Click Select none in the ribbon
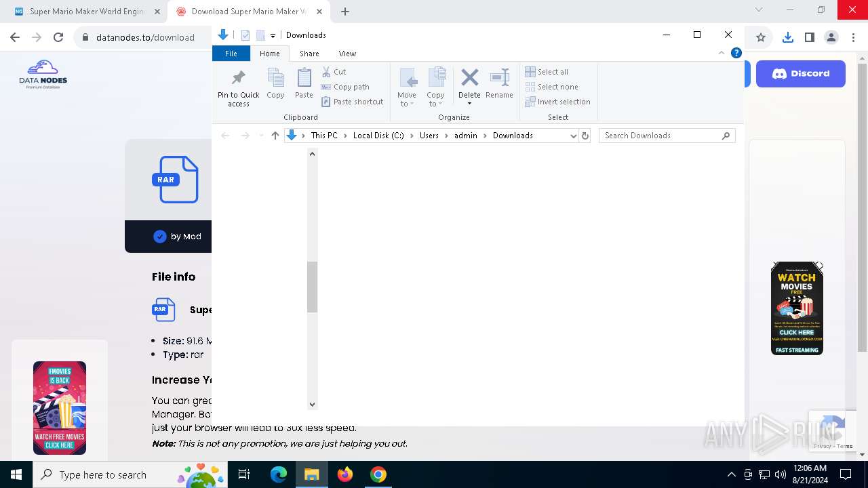The width and height of the screenshot is (868, 488). click(x=551, y=87)
